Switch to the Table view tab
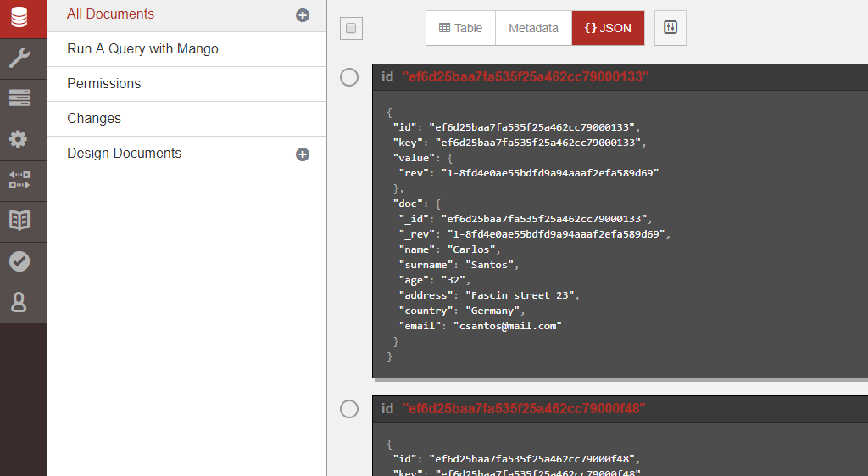The image size is (868, 476). pos(460,28)
